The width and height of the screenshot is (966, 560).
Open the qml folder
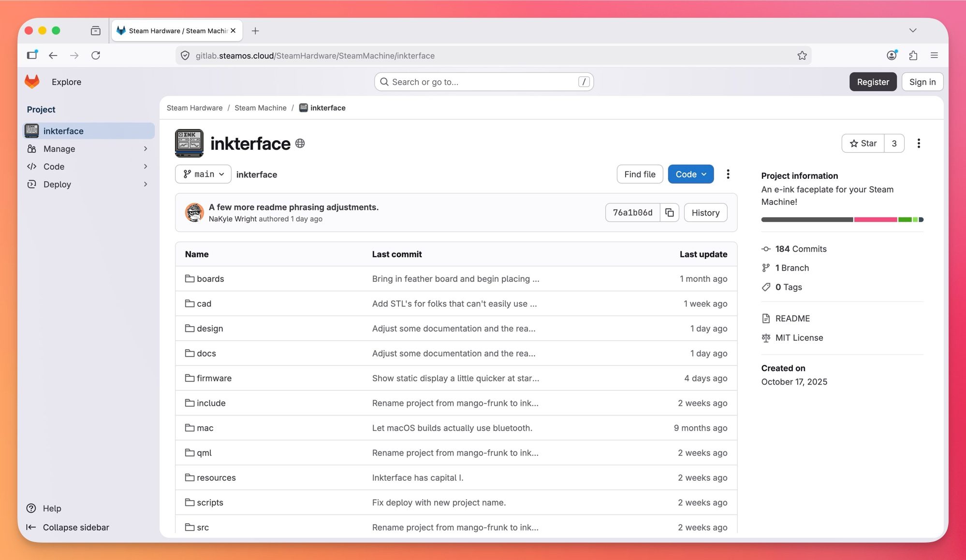click(x=204, y=453)
